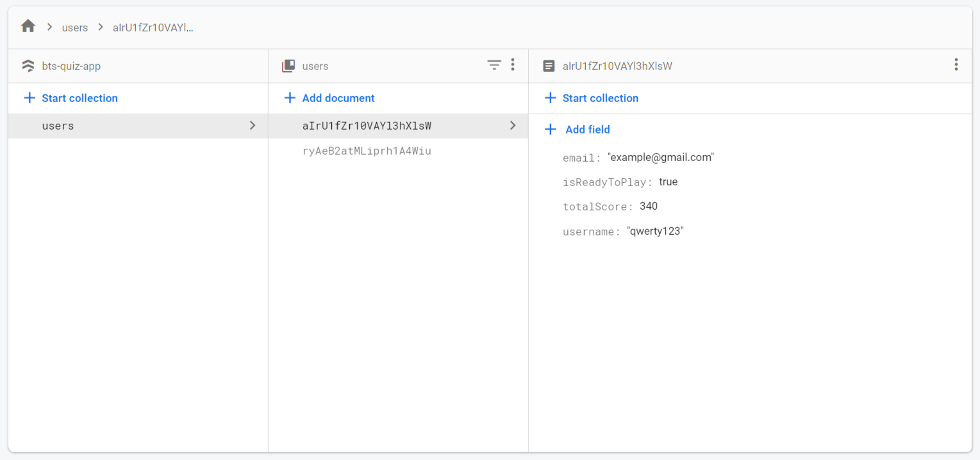This screenshot has height=460, width=980.
Task: Expand chevron beside aIrU1fZr10VAYl3hXlsW document
Action: pos(513,126)
